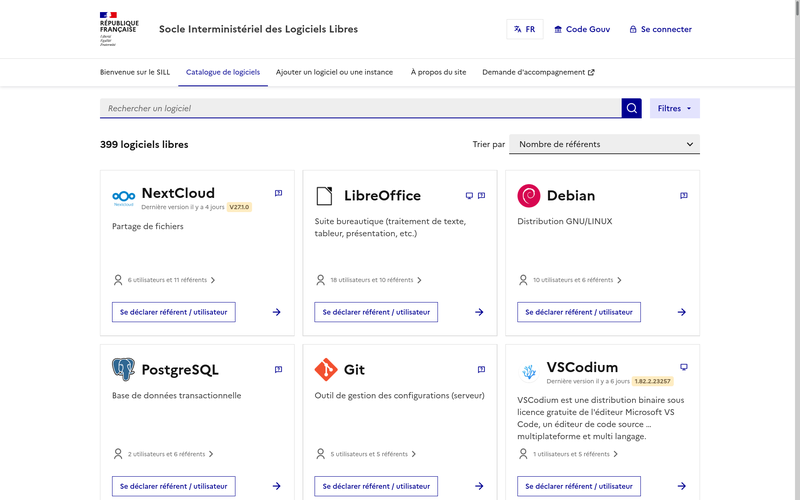The image size is (800, 500).
Task: Click '399 logiciels libres' count text
Action: point(144,144)
